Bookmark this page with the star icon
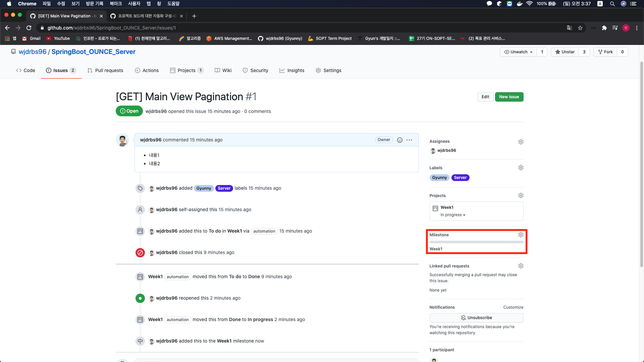 (x=580, y=28)
